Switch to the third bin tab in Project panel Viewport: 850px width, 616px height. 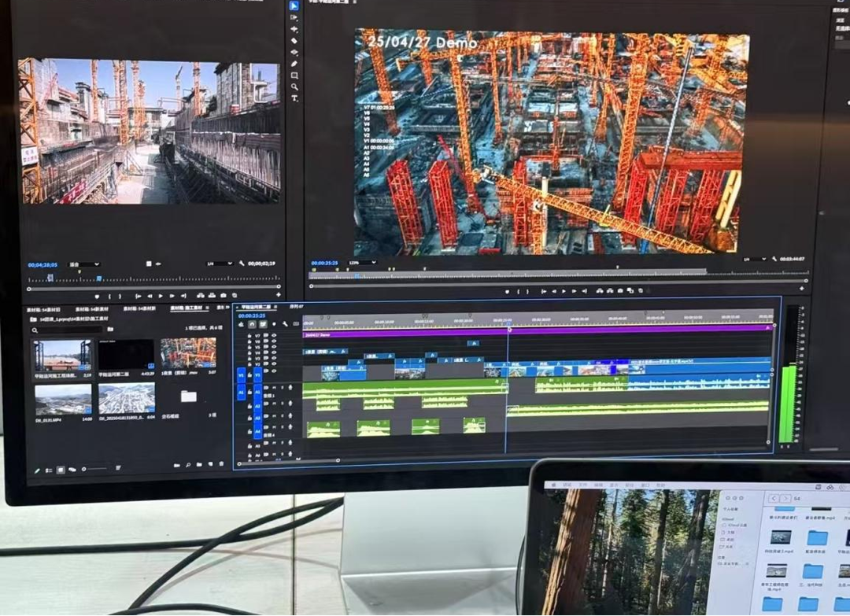pos(139,308)
